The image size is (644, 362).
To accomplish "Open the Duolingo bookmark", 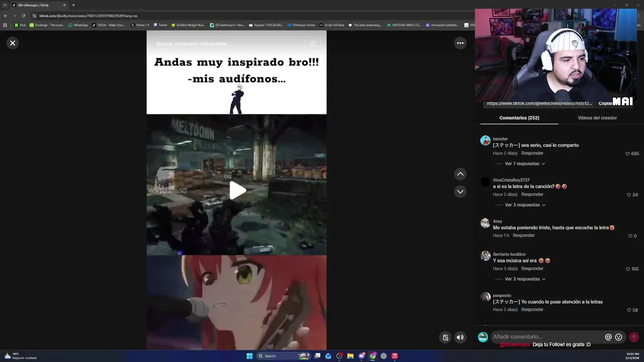I will point(47,25).
